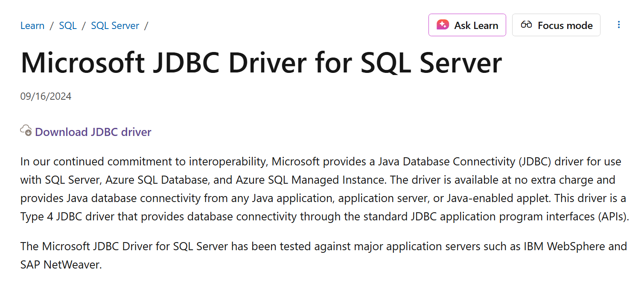Select the article date 09/16/2024
Image resolution: width=644 pixels, height=286 pixels.
46,96
